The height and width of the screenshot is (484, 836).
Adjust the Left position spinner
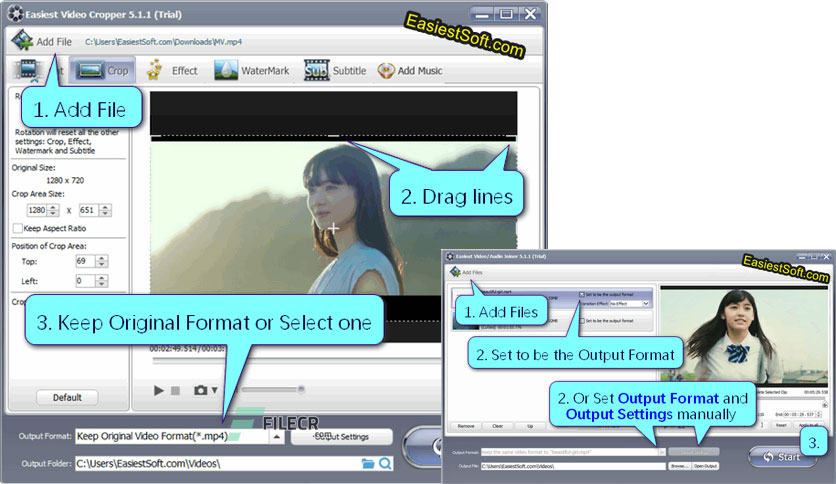[x=102, y=281]
